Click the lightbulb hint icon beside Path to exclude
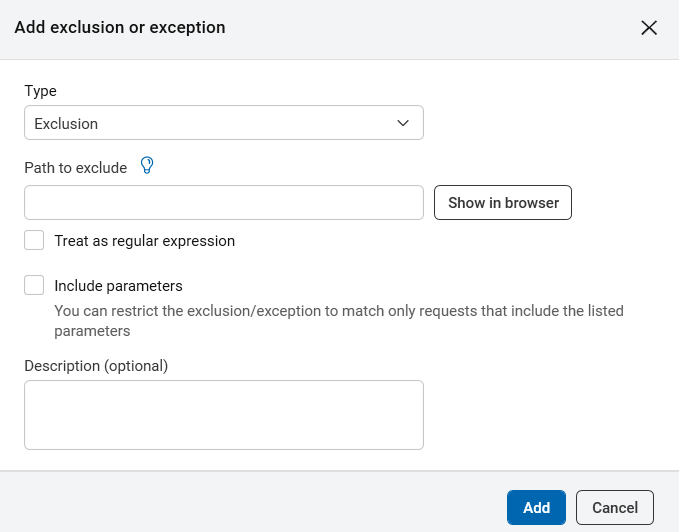The image size is (679, 532). point(148,166)
